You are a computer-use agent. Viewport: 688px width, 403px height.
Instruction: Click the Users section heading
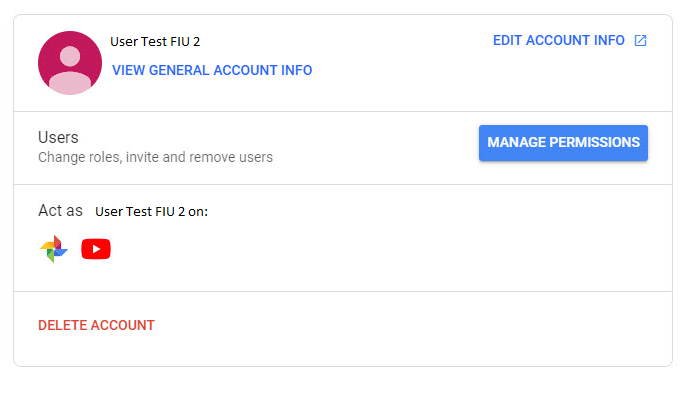[58, 137]
